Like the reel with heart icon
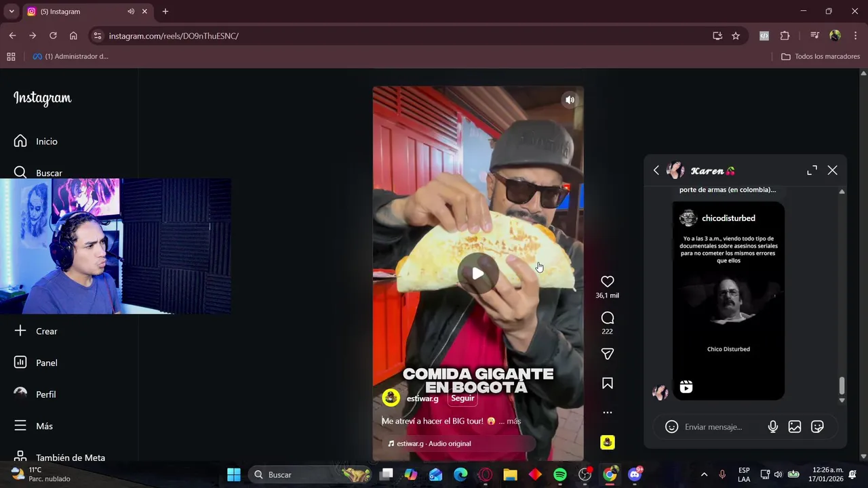 tap(607, 281)
